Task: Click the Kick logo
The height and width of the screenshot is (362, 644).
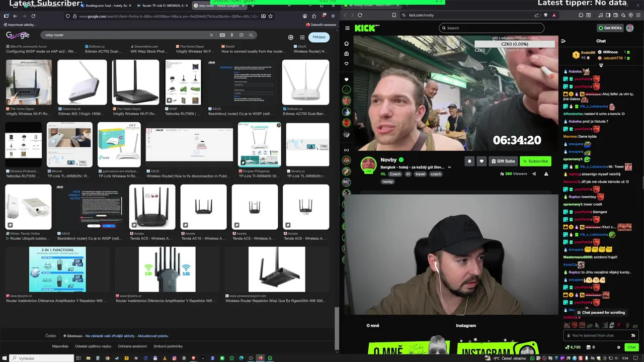Action: pos(366,28)
